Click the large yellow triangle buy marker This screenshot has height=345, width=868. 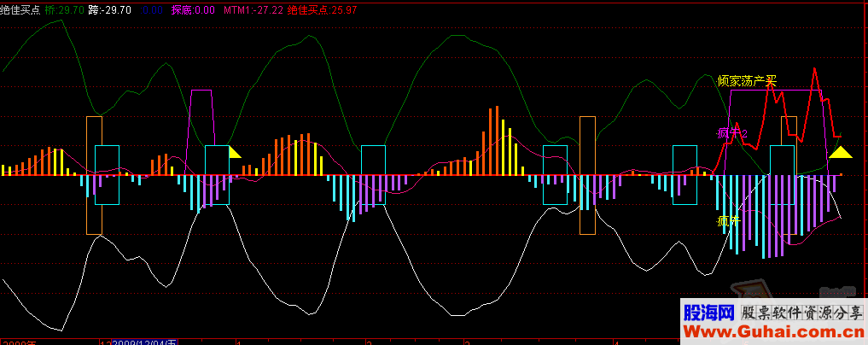click(841, 152)
